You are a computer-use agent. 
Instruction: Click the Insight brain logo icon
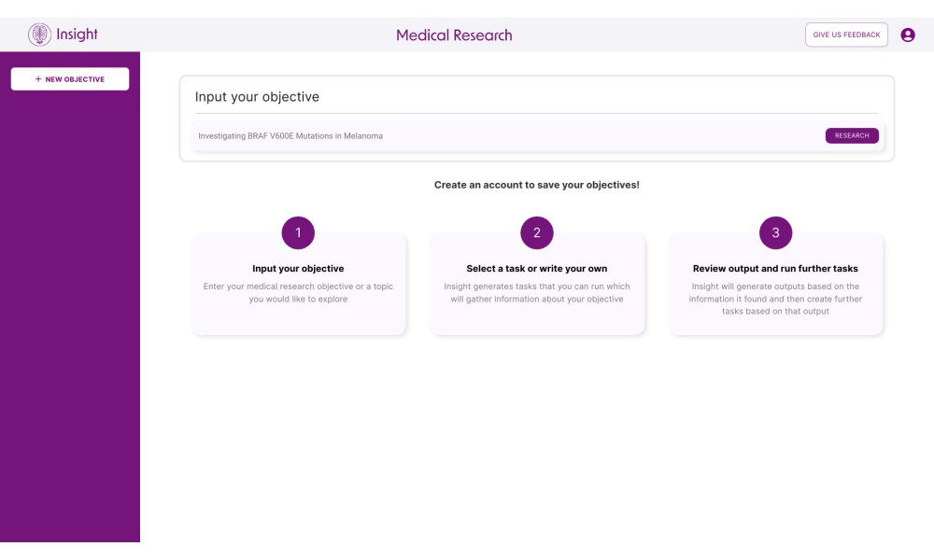pyautogui.click(x=39, y=35)
